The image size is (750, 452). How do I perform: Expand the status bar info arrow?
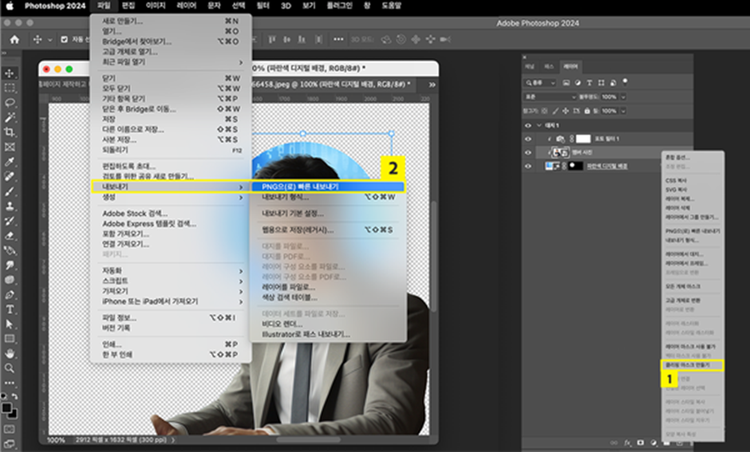[173, 440]
